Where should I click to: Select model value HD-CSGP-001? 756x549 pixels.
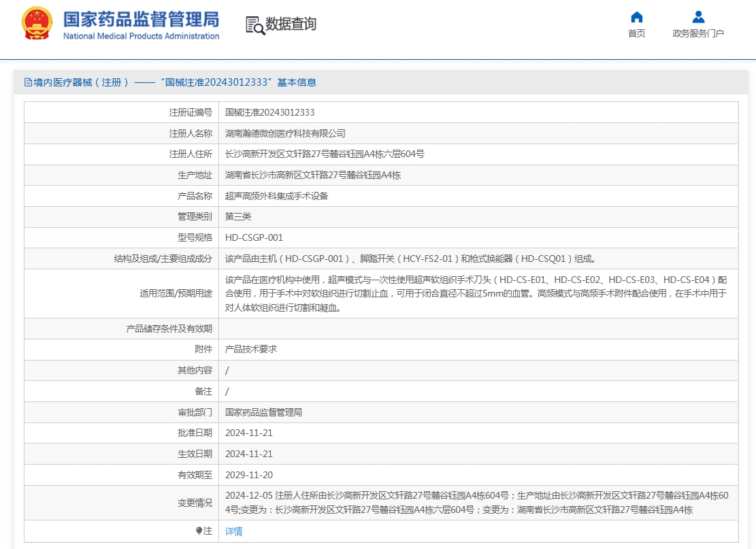pos(254,237)
